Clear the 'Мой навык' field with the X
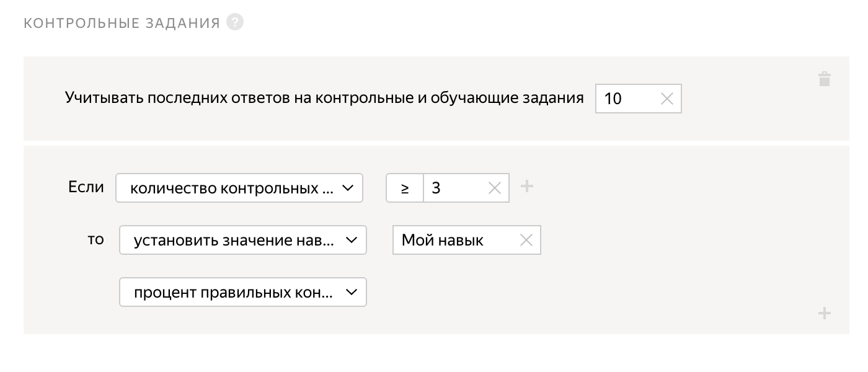Viewport: 868px width, 372px height. (526, 241)
